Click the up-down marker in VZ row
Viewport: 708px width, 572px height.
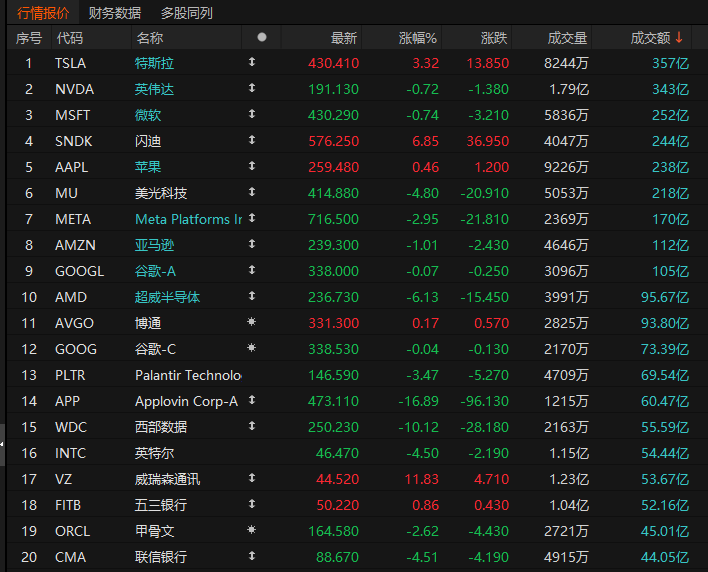pyautogui.click(x=252, y=478)
